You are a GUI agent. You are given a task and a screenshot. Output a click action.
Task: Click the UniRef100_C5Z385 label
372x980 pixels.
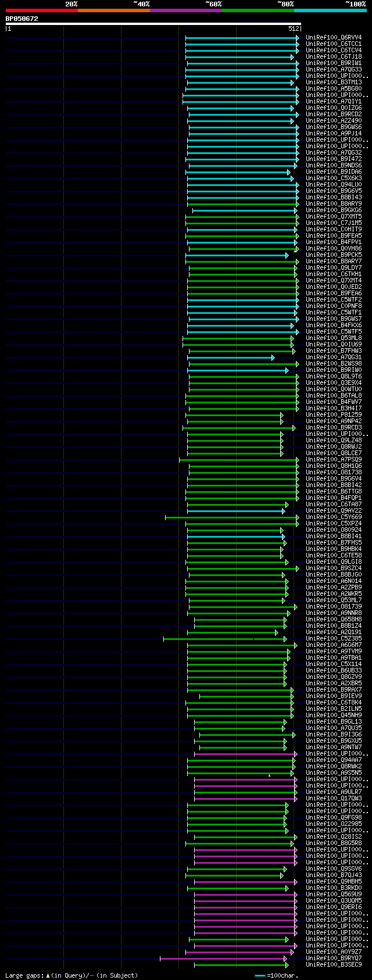(334, 638)
